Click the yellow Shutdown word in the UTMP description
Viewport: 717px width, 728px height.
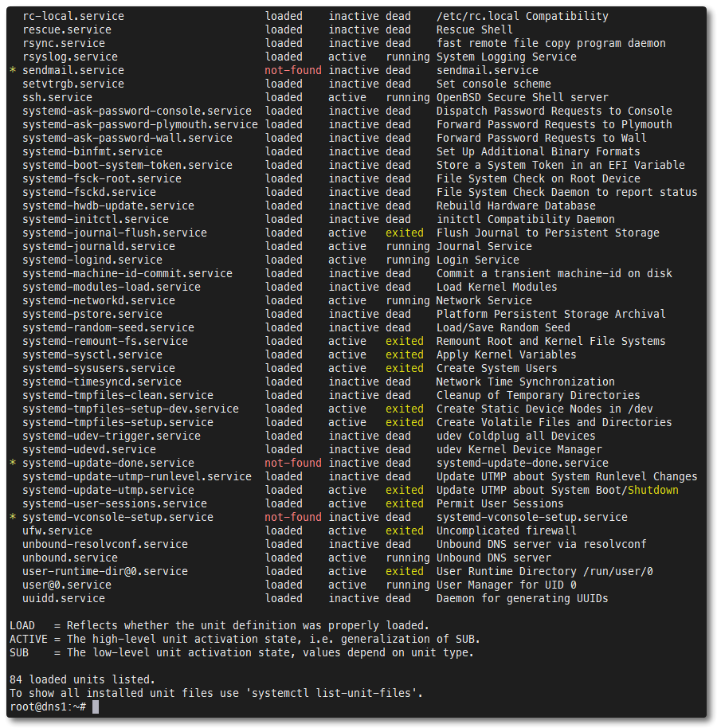[x=652, y=490]
